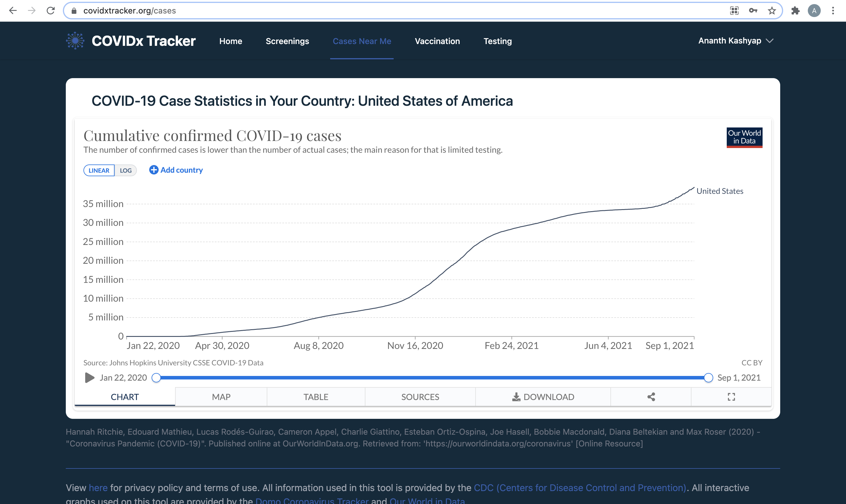Open the Chrome profile avatar menu
The height and width of the screenshot is (504, 846).
[x=814, y=11]
